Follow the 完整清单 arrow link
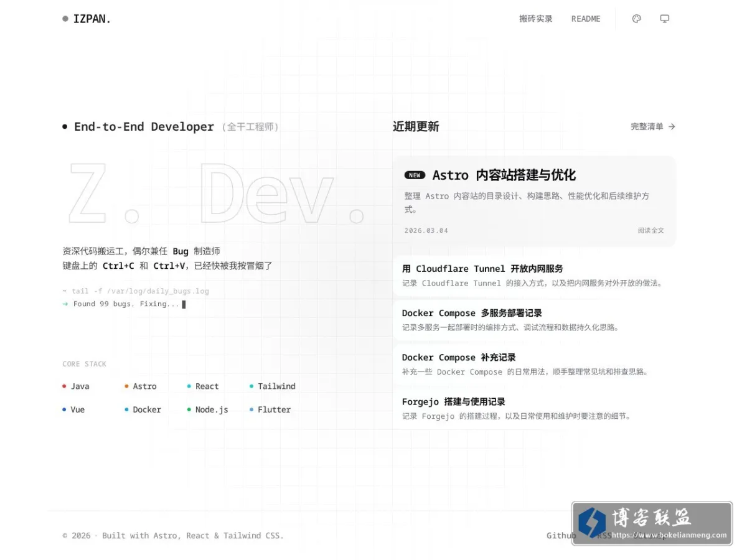This screenshot has height=560, width=747. coord(653,126)
